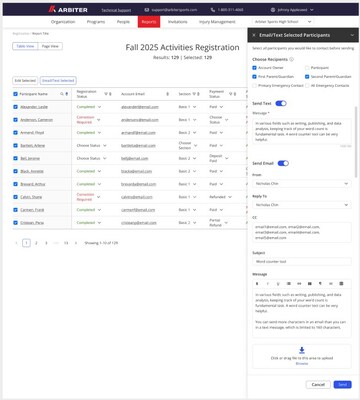This screenshot has width=360, height=400.
Task: Open the Payment Status filter icon
Action: [231, 94]
